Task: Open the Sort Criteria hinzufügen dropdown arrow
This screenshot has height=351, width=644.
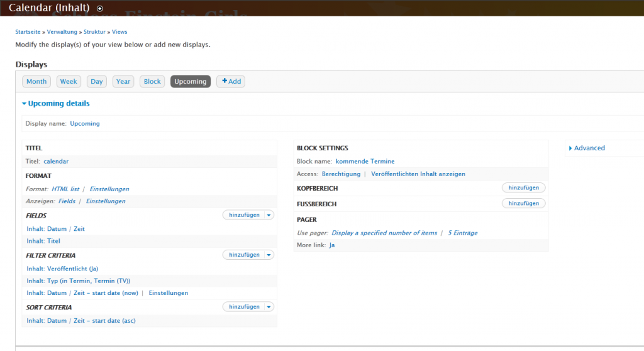Action: (269, 307)
